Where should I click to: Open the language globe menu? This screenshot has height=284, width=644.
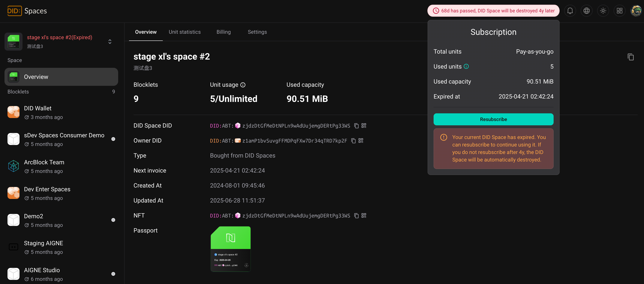tap(586, 11)
